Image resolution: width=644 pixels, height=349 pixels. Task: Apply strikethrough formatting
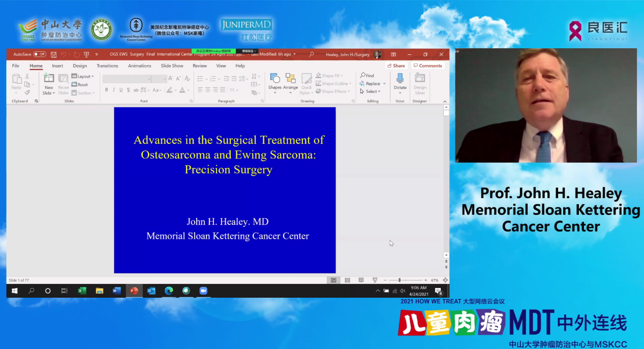pyautogui.click(x=135, y=90)
